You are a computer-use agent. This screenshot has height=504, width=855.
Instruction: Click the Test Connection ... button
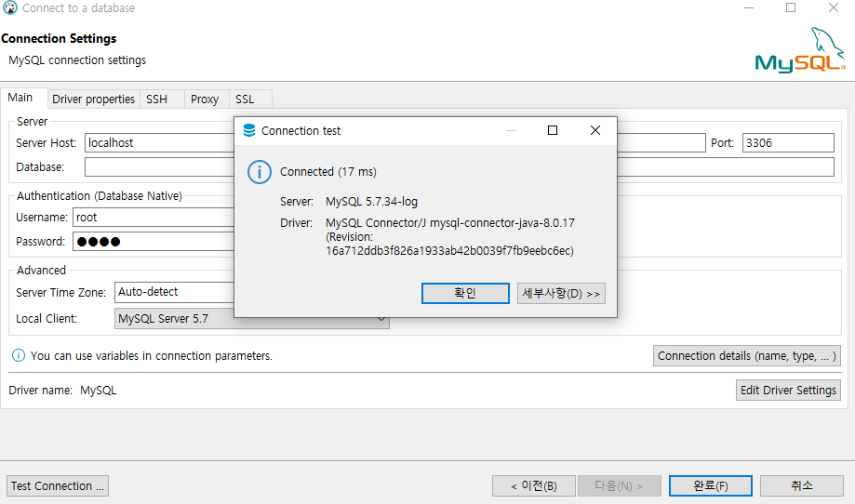pyautogui.click(x=58, y=486)
